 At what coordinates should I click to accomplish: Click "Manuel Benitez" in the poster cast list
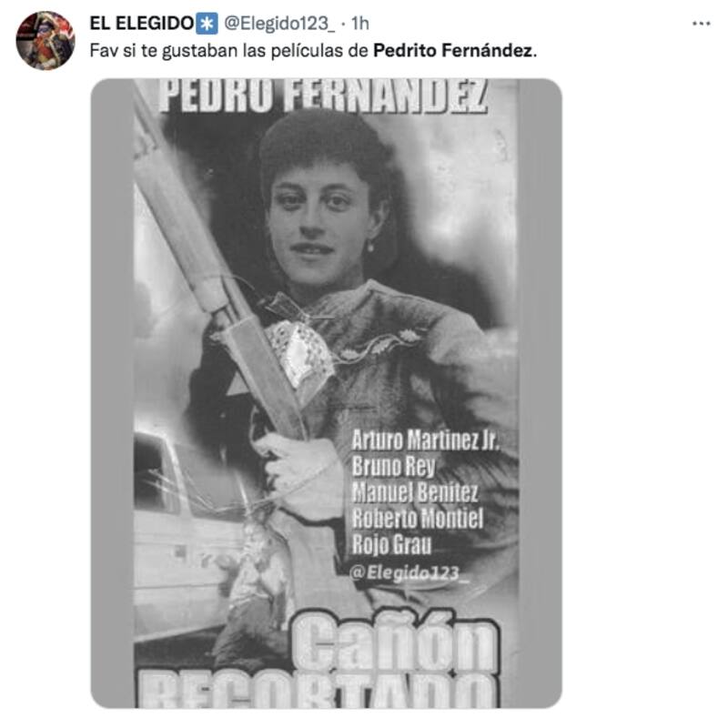coord(415,491)
